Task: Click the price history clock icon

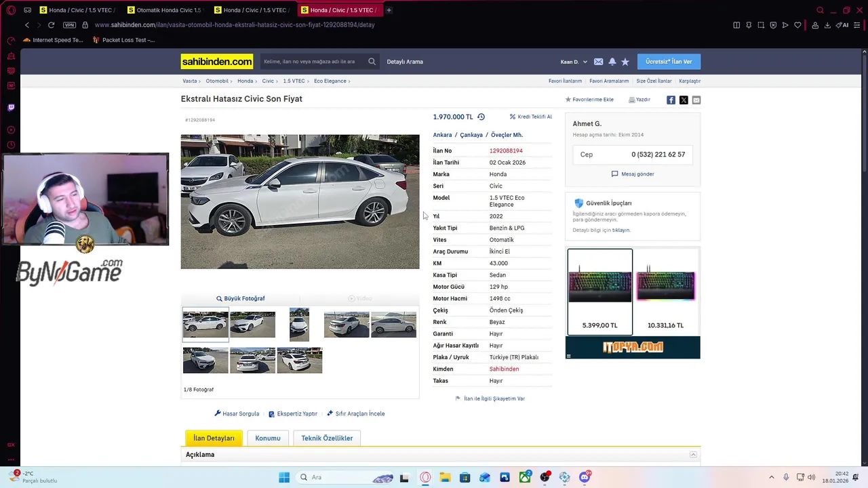Action: 481,117
